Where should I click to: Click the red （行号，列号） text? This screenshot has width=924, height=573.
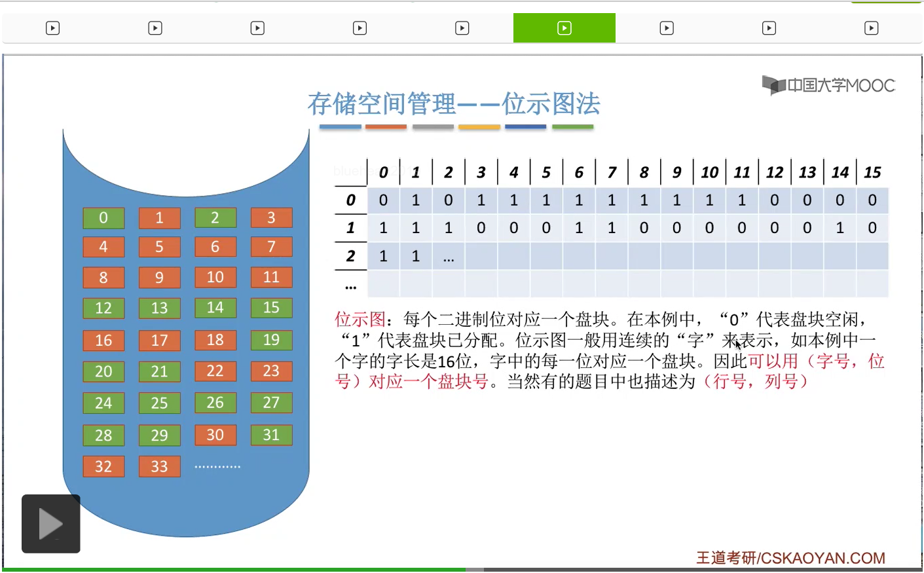point(755,381)
